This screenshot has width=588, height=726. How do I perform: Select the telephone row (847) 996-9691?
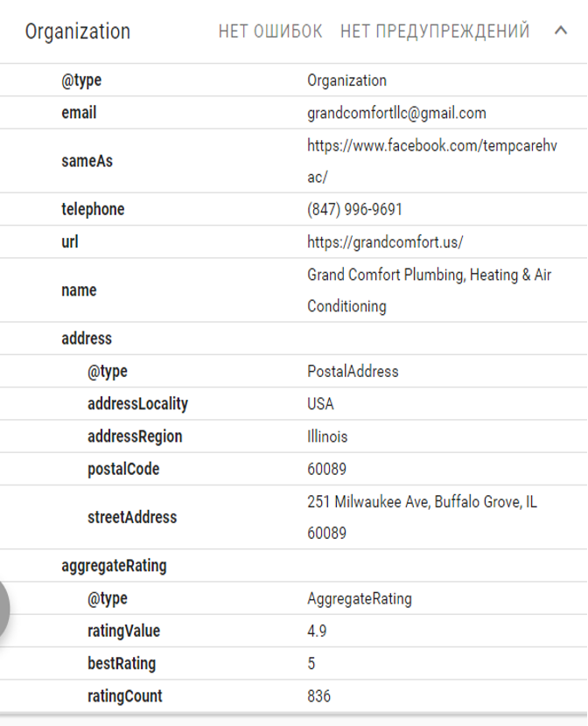[294, 209]
